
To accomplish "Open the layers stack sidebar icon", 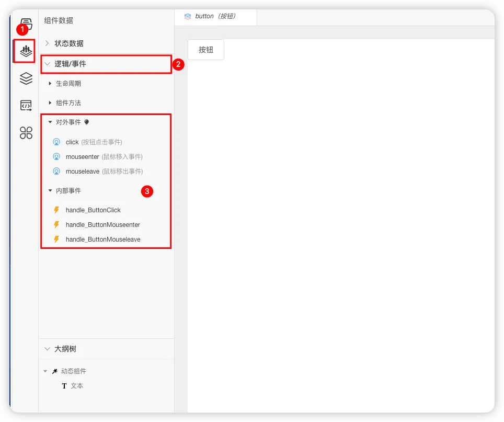I will (x=26, y=78).
